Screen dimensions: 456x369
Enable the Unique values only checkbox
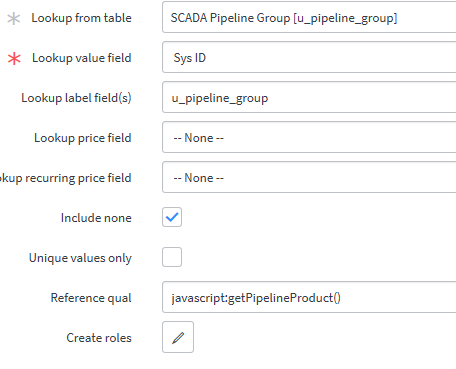point(172,257)
